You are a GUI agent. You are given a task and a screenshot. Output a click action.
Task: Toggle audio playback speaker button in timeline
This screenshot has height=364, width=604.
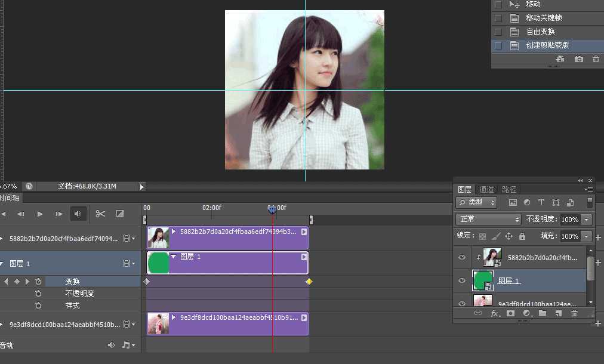78,214
